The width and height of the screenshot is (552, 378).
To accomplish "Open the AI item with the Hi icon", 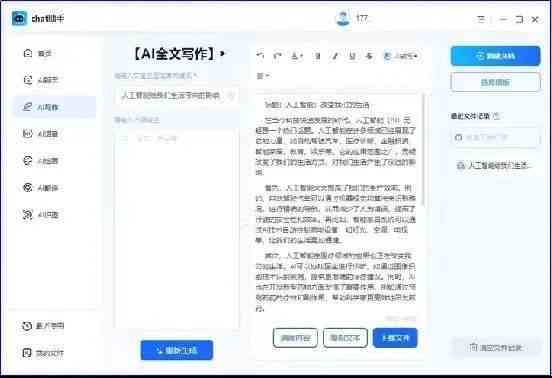I will coord(40,134).
